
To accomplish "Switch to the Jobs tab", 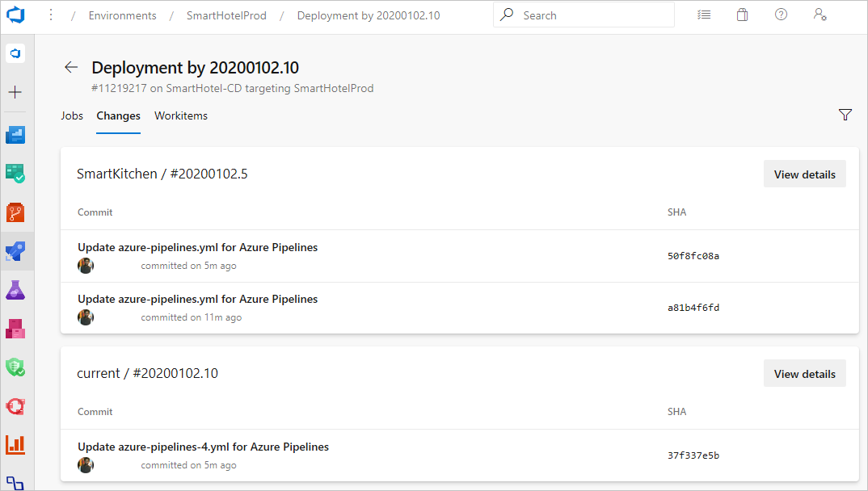I will click(x=72, y=115).
